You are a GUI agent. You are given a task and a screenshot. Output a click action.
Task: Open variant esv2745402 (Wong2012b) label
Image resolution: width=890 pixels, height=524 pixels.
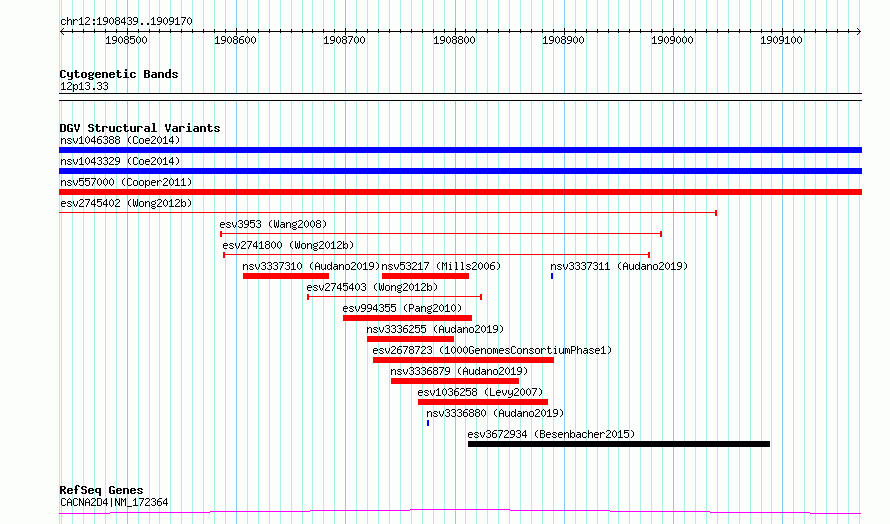[x=126, y=203]
